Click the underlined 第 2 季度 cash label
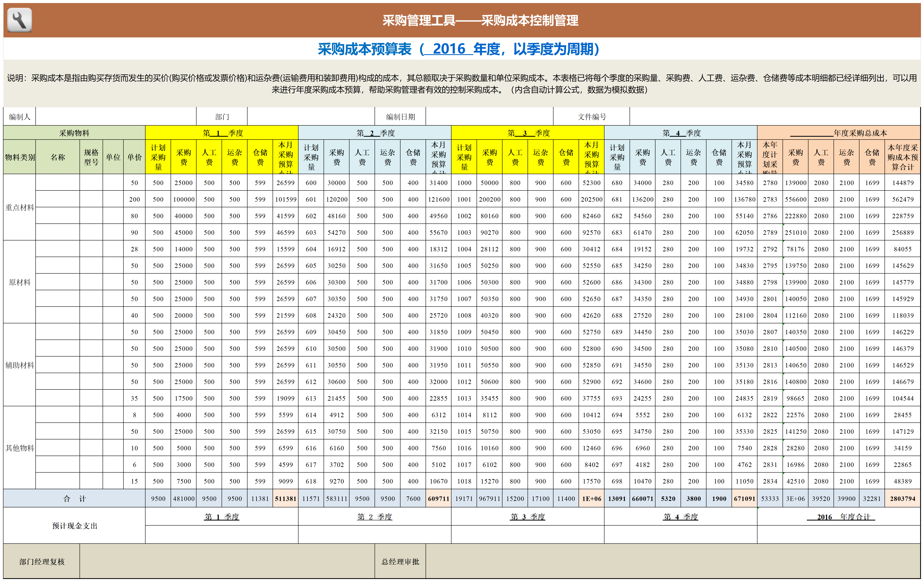Screen dimensions: 924x582 click(375, 516)
